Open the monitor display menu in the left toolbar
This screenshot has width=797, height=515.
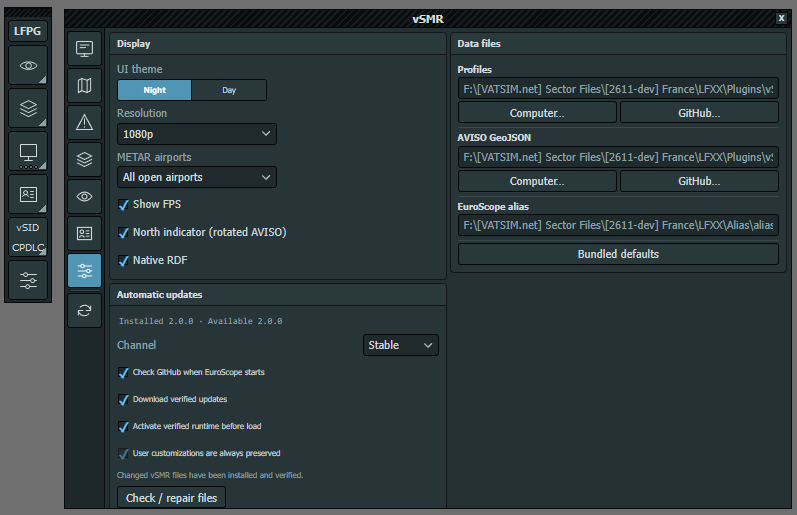point(28,152)
